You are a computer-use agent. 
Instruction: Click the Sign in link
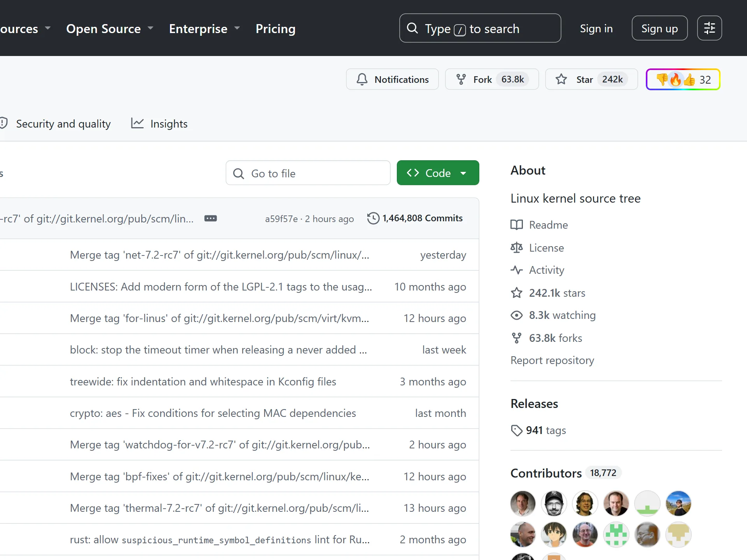point(596,28)
